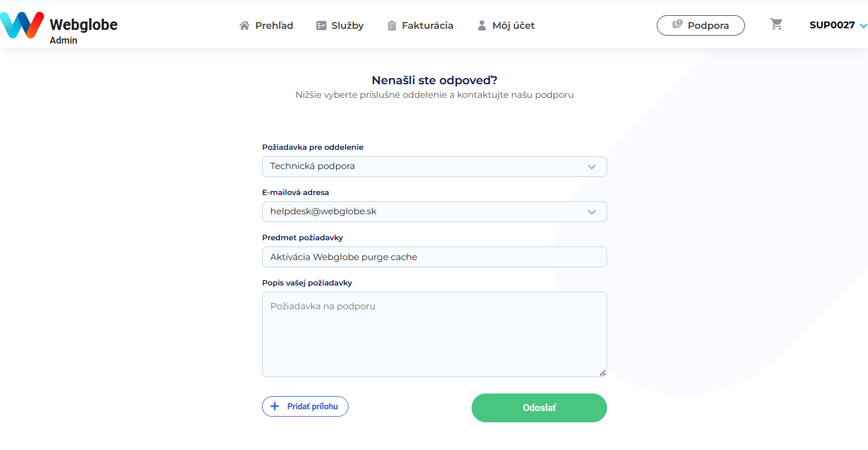868x450 pixels.
Task: Open the Prehľad menu item
Action: tap(267, 25)
